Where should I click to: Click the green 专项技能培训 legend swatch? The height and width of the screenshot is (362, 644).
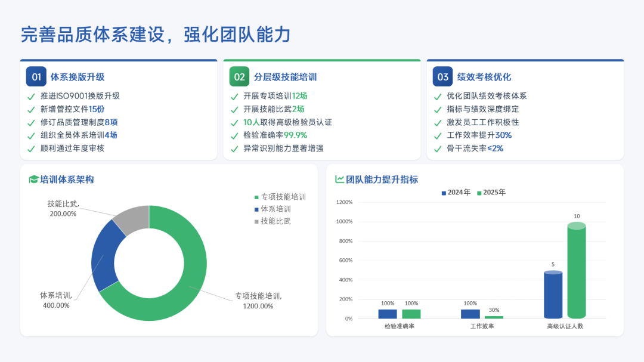coord(256,197)
